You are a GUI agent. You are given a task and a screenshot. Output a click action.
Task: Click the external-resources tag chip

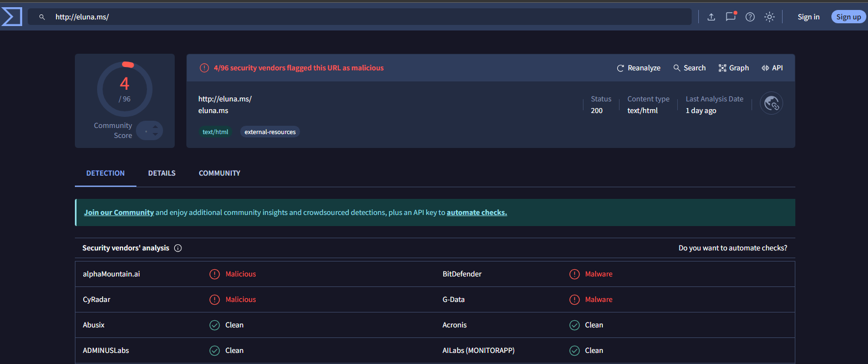click(x=270, y=132)
